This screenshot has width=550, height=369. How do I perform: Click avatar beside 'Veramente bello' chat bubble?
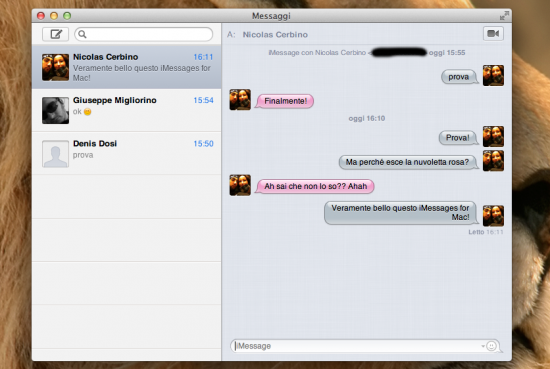[x=493, y=215]
